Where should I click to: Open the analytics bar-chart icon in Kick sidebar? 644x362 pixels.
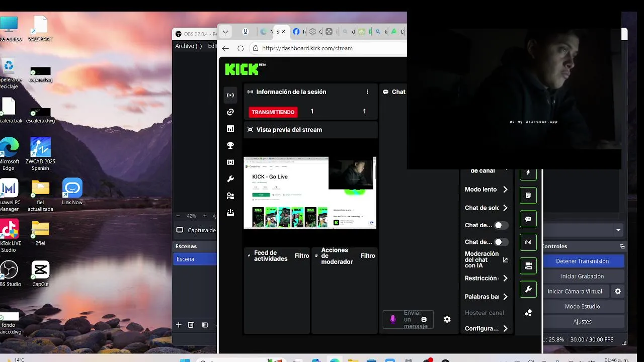pyautogui.click(x=230, y=129)
